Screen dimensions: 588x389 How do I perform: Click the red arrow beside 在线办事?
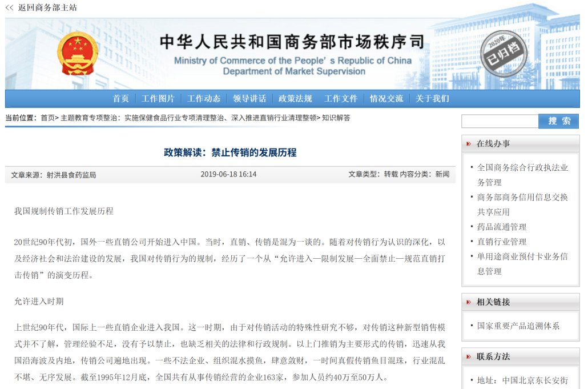click(468, 144)
